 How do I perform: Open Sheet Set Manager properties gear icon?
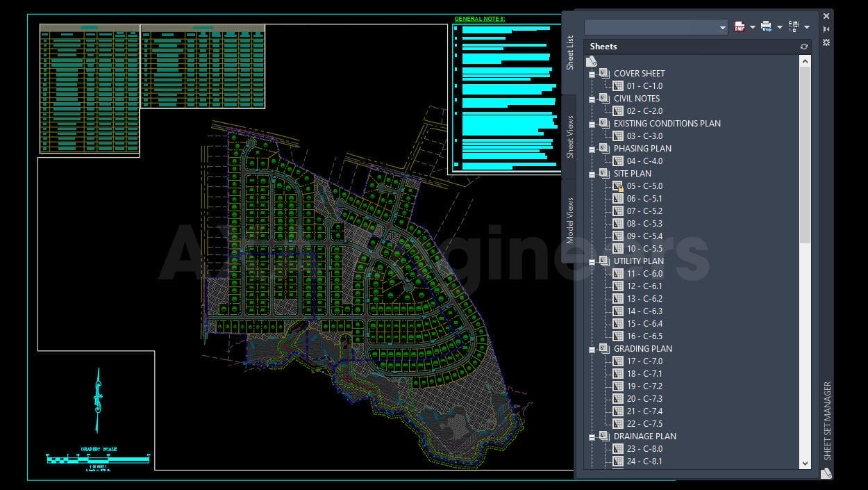coord(826,42)
